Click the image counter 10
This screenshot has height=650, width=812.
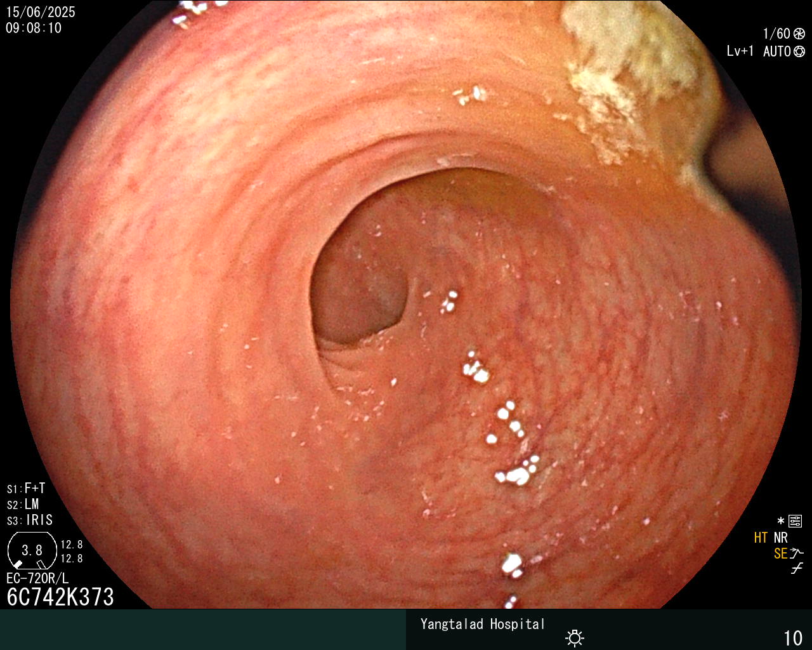coord(793,638)
